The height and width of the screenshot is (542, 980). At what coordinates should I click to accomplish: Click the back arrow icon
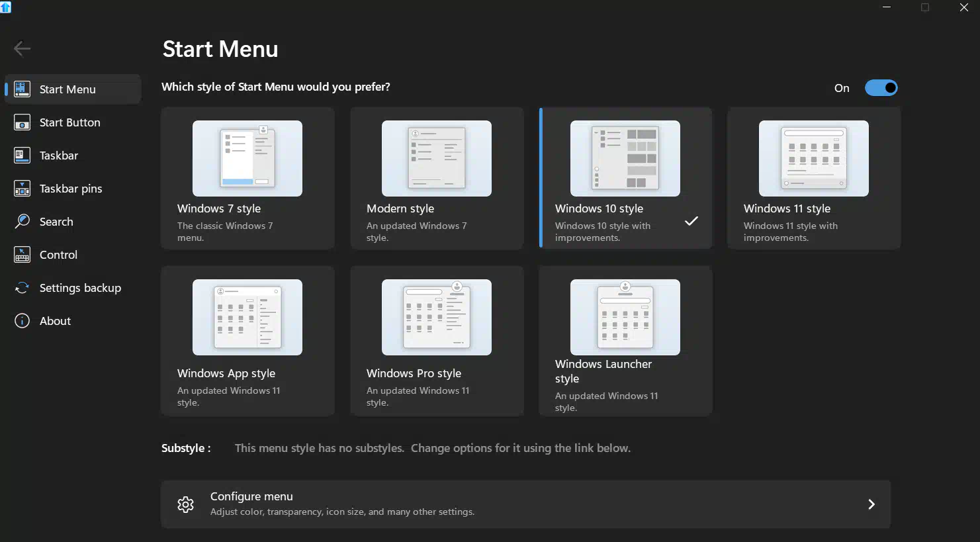pos(22,48)
